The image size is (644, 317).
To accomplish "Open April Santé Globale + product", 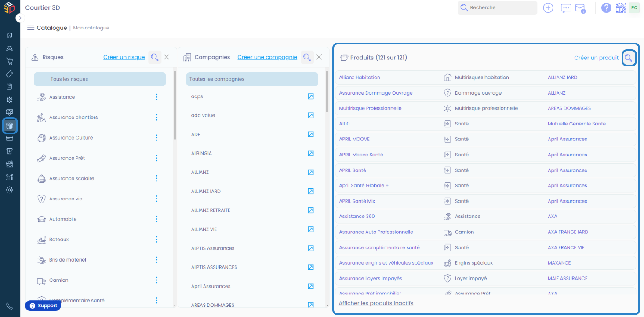I will pyautogui.click(x=364, y=185).
